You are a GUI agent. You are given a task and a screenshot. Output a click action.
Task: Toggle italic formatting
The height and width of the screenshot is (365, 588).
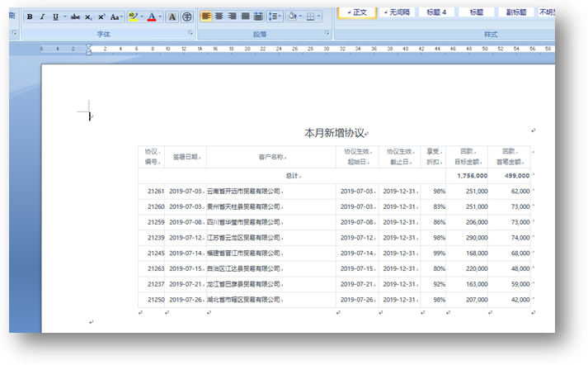[x=42, y=17]
